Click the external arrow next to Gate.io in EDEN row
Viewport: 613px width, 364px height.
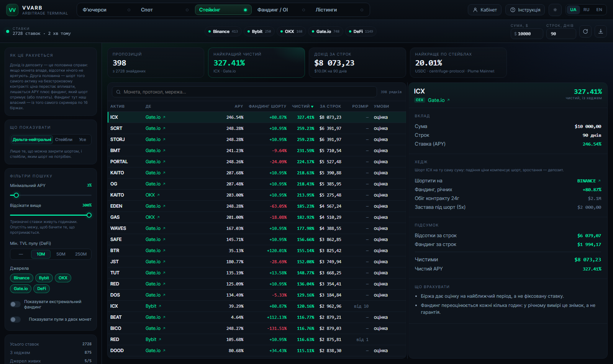[164, 206]
